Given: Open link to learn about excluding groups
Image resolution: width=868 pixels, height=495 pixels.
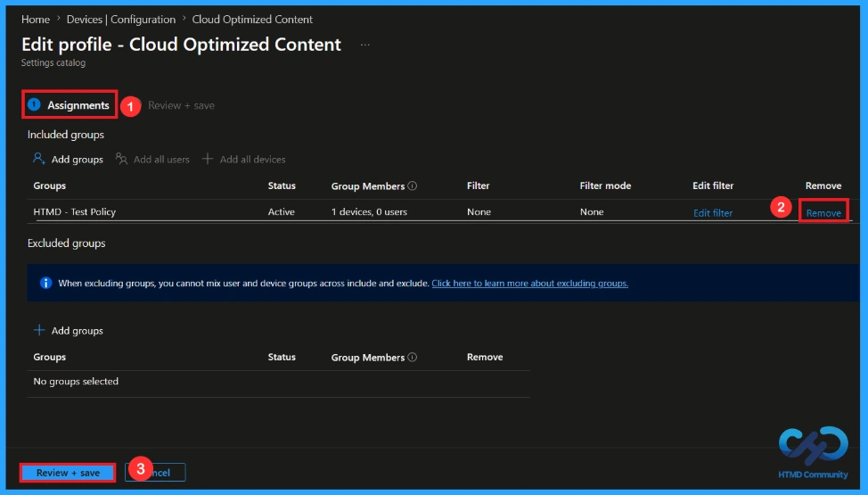Looking at the screenshot, I should pyautogui.click(x=529, y=284).
